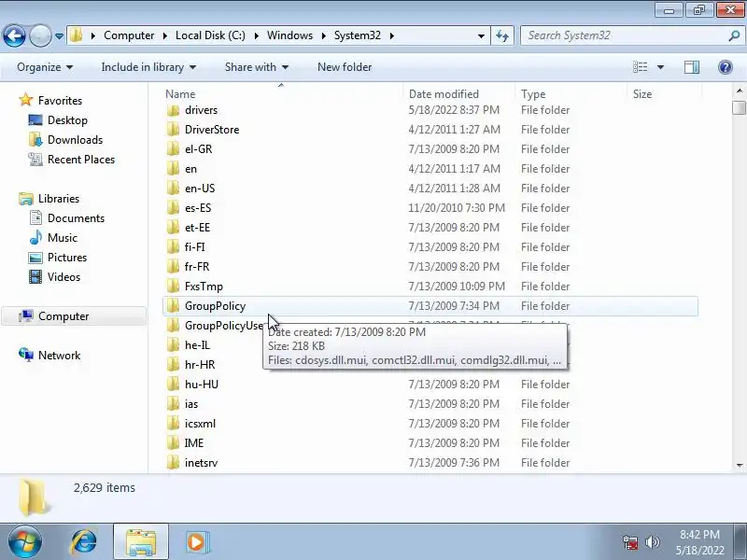The image size is (747, 560).
Task: Expand the address bar history dropdown
Action: (481, 35)
